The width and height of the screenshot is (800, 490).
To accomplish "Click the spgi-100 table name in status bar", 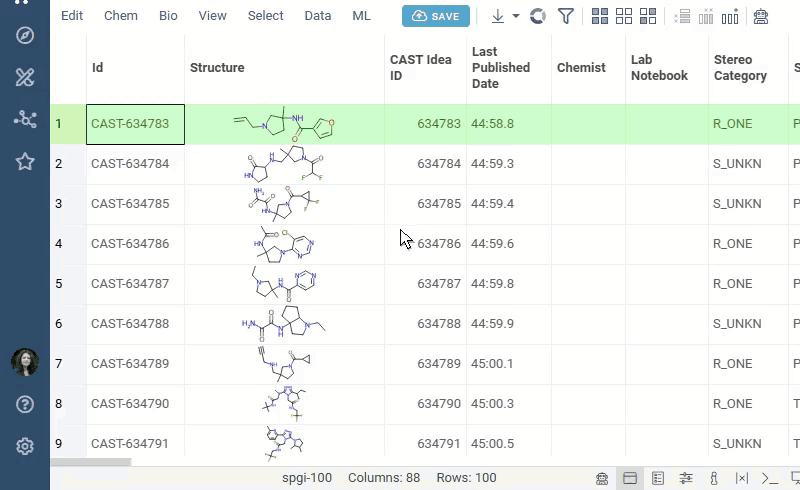I will coord(307,478).
